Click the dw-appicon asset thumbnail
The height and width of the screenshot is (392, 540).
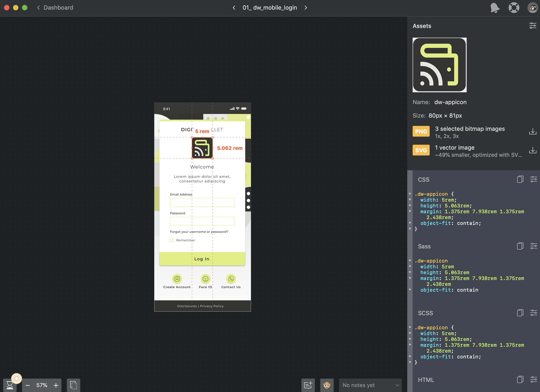coord(440,65)
